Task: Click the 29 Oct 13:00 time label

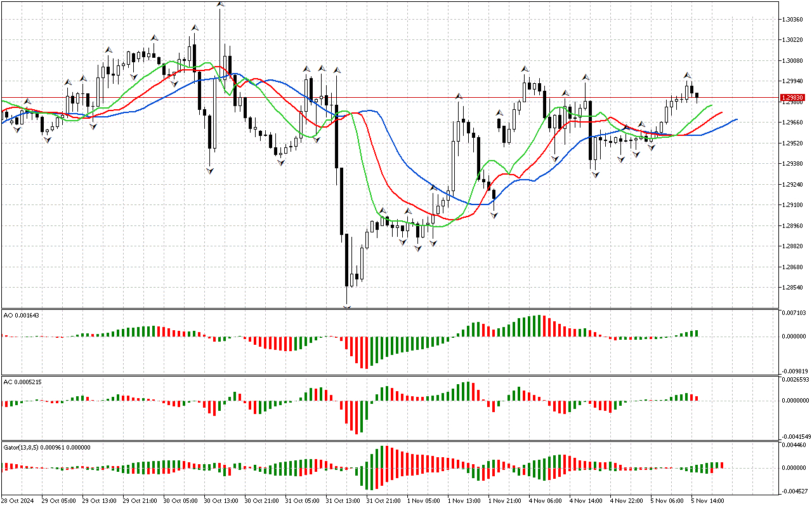Action: pyautogui.click(x=98, y=500)
